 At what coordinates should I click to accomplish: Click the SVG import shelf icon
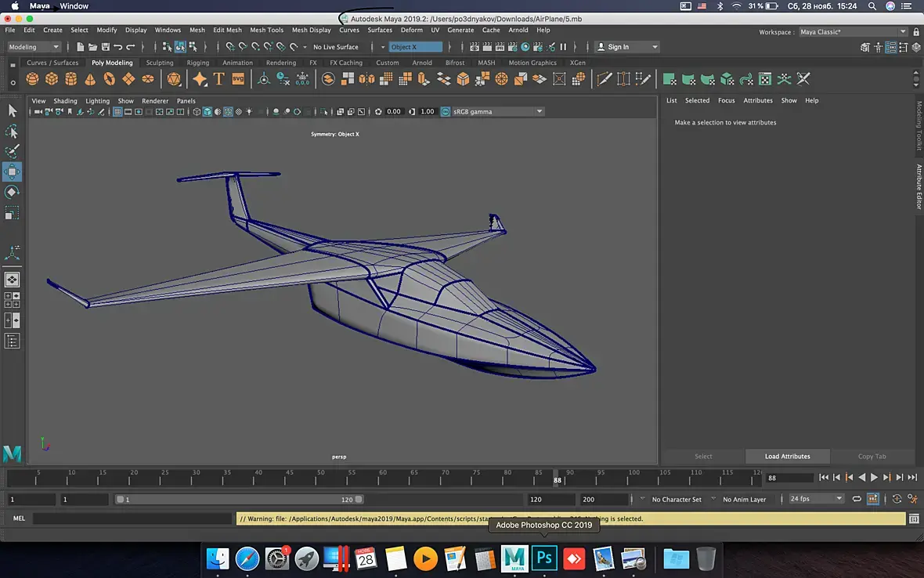pyautogui.click(x=238, y=78)
